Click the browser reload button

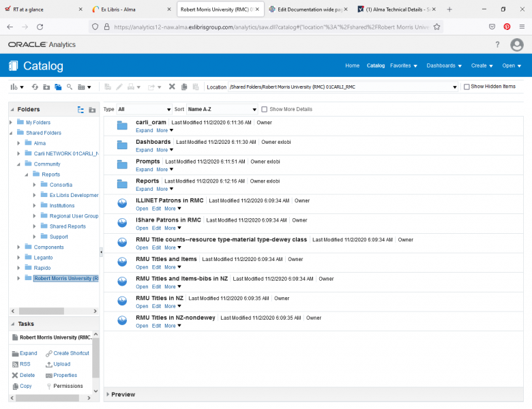click(x=40, y=27)
